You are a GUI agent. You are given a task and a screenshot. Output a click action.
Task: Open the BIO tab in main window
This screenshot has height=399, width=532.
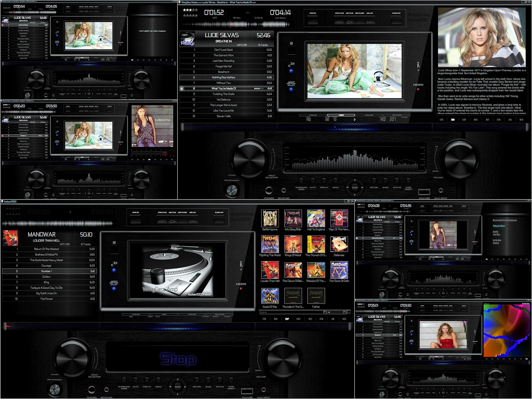click(453, 120)
